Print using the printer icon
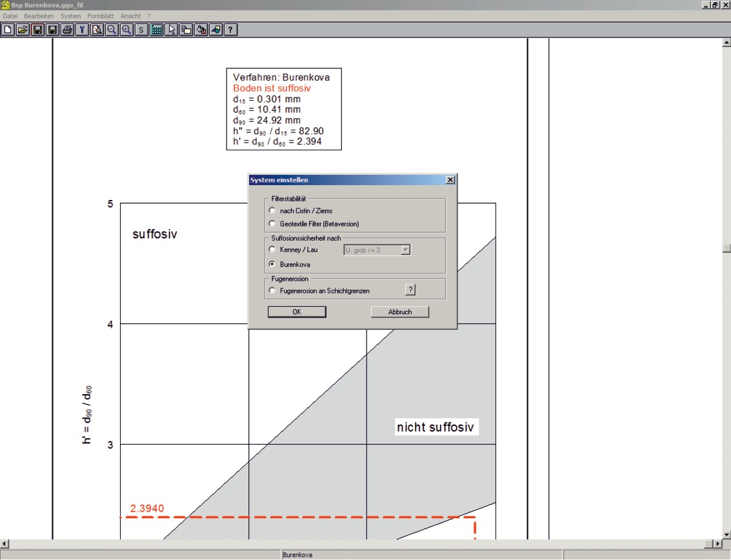The height and width of the screenshot is (560, 731). (x=67, y=30)
